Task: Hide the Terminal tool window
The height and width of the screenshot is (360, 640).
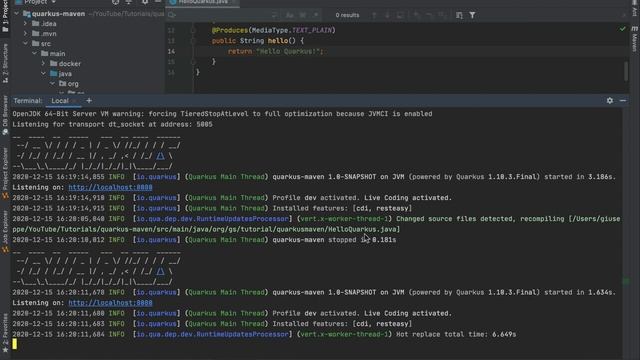Action: pos(623,100)
